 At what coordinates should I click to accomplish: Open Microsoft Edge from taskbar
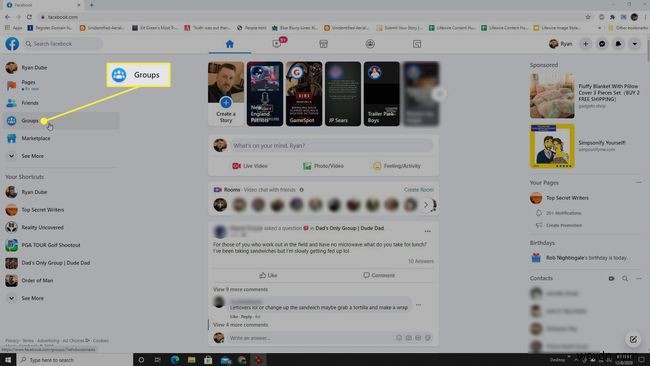[175, 360]
